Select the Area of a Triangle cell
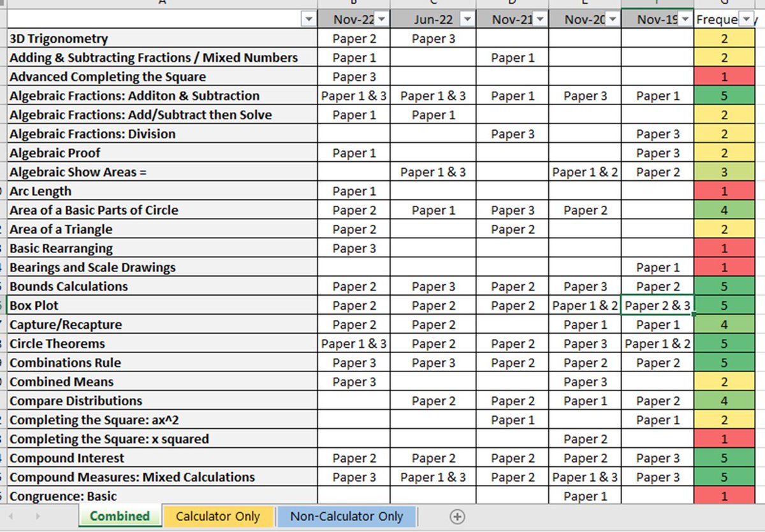Image resolution: width=765 pixels, height=532 pixels. [163, 229]
